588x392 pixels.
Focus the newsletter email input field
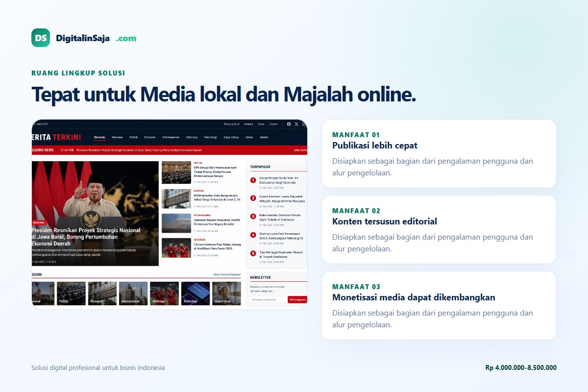269,299
